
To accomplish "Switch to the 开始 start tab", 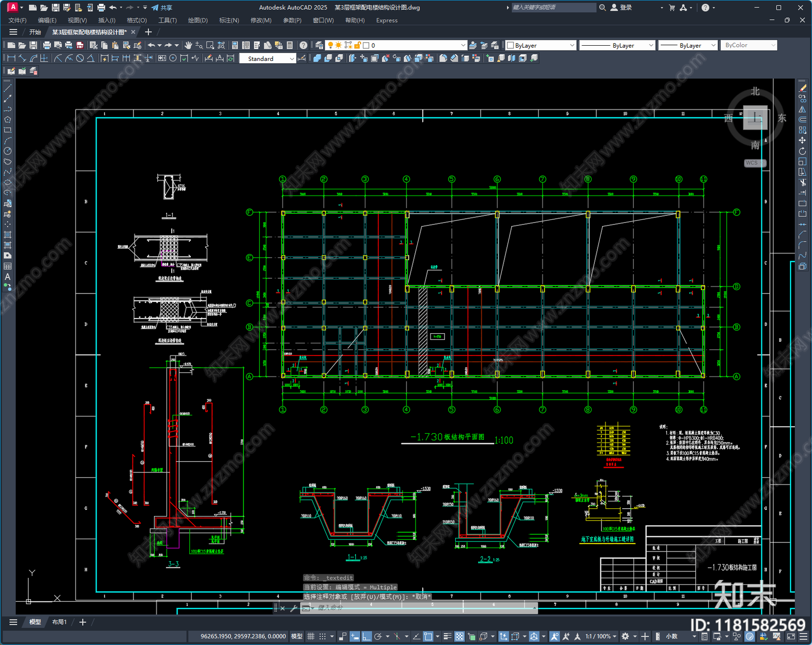I will click(35, 32).
